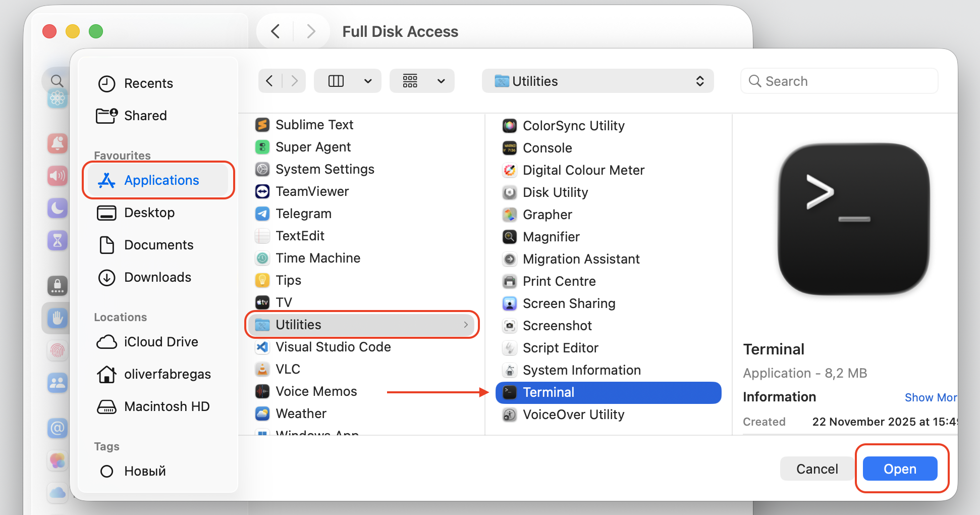Click the System Settings gear icon
Image resolution: width=980 pixels, height=515 pixels.
(x=262, y=169)
